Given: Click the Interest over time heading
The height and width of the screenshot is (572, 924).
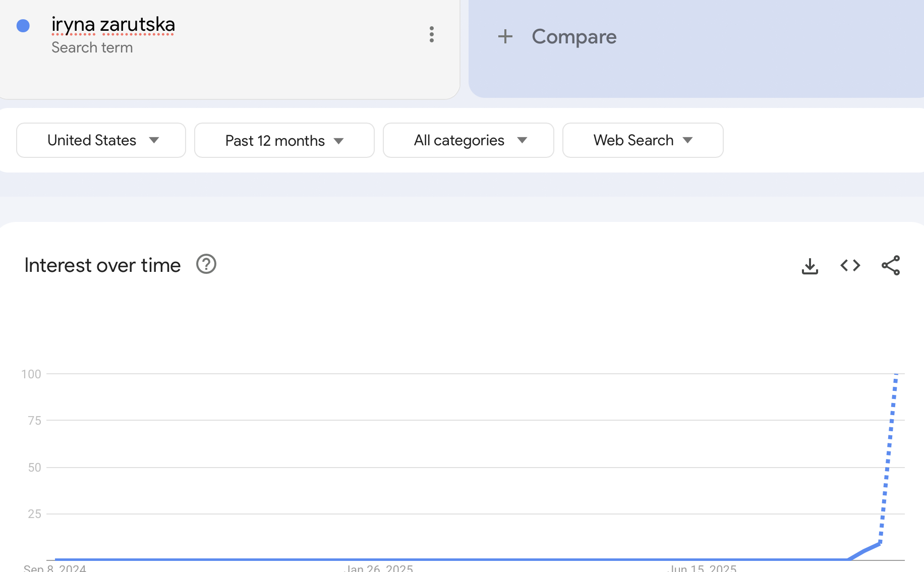Looking at the screenshot, I should [x=102, y=265].
